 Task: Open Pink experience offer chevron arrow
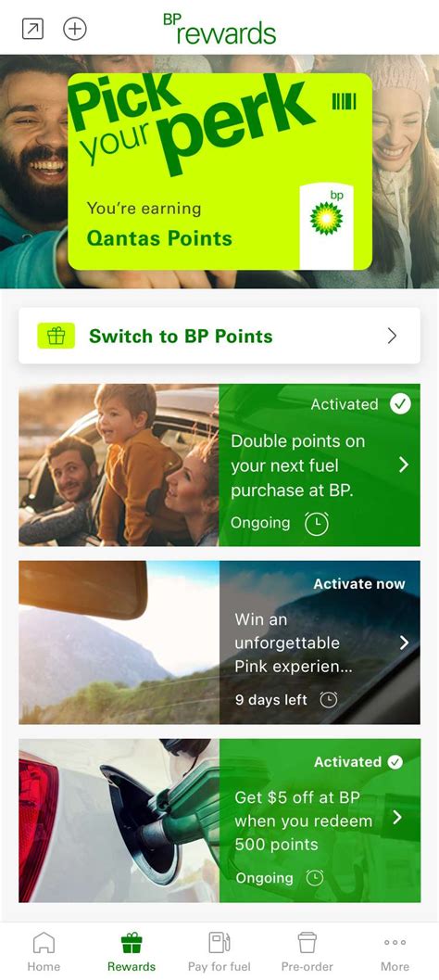404,643
